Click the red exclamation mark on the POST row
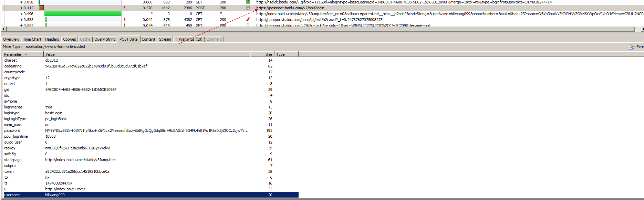 coord(124,8)
